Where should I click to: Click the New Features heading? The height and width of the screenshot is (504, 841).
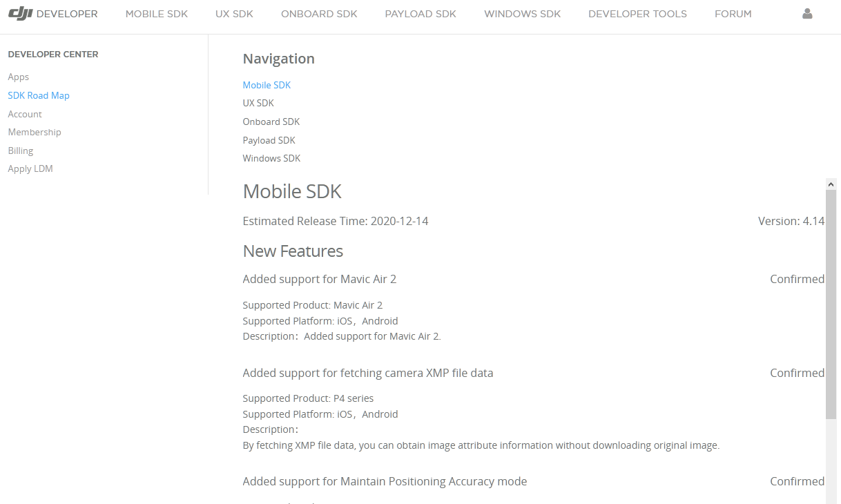coord(293,251)
